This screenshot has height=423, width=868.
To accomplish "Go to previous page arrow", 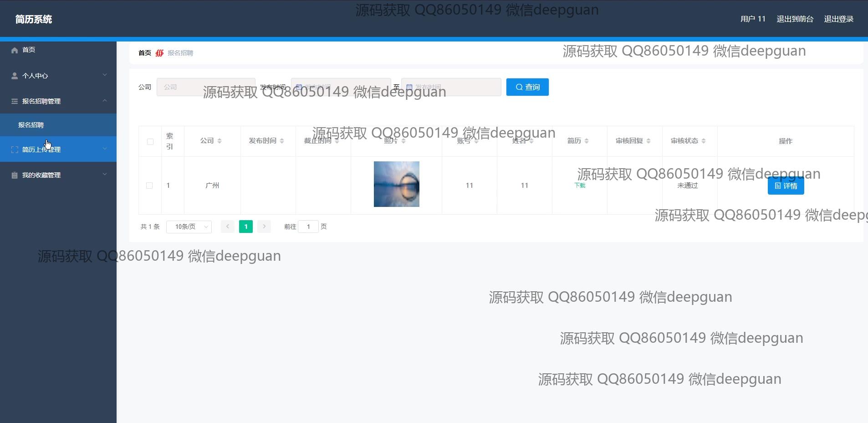I will point(228,227).
